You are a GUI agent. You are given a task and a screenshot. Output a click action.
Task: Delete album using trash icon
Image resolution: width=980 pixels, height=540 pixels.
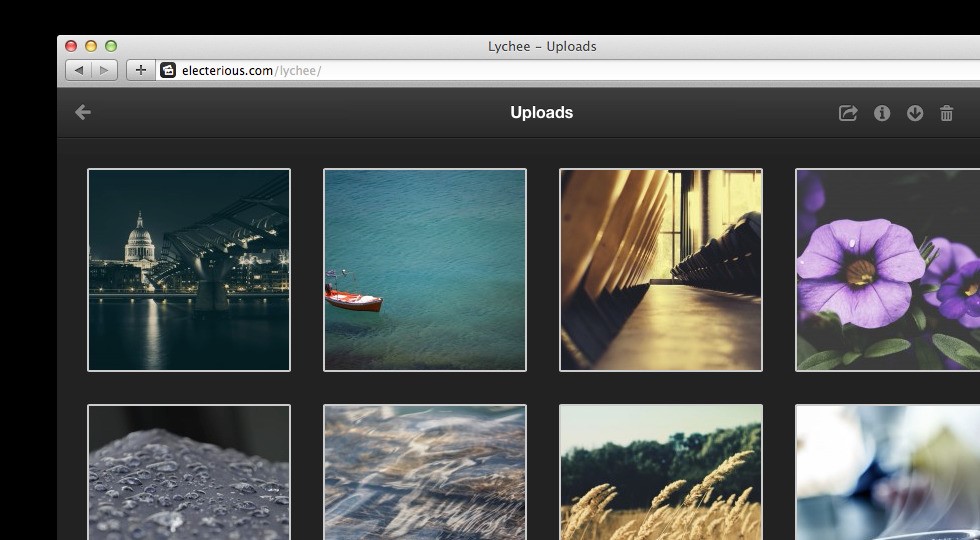click(x=946, y=113)
